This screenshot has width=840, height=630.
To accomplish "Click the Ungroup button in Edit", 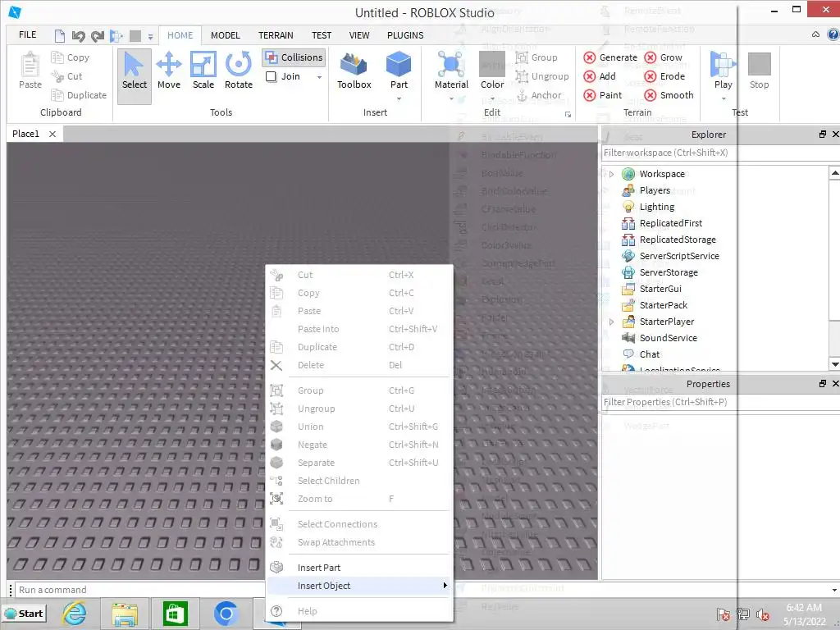I will click(542, 76).
